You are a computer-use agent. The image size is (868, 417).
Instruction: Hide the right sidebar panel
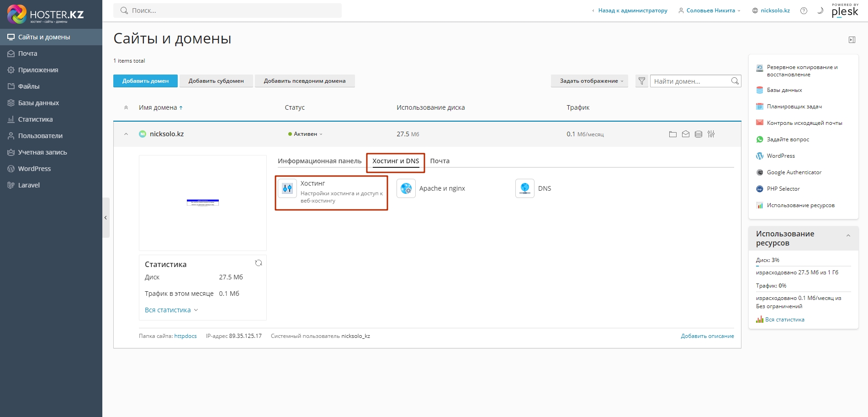point(852,40)
